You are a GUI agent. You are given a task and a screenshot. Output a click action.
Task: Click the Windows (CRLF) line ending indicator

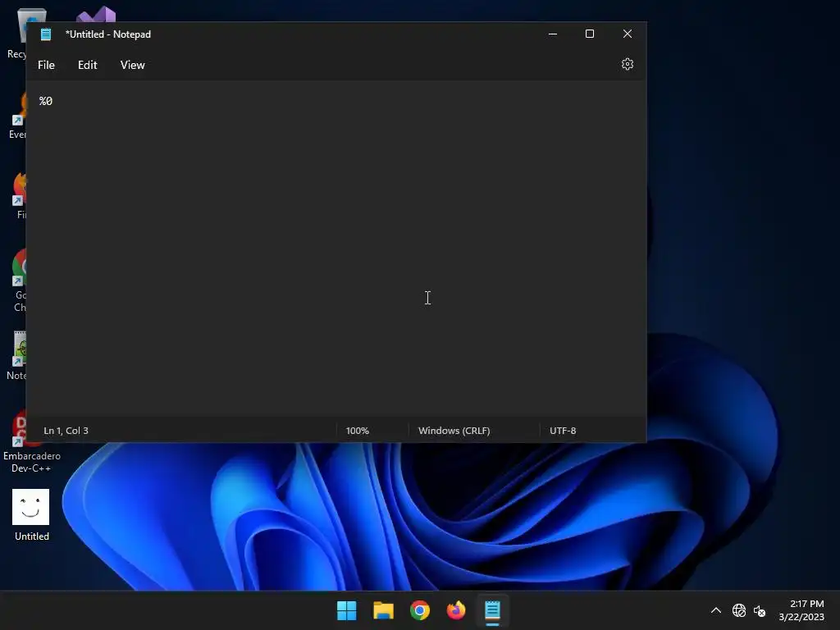click(x=454, y=431)
